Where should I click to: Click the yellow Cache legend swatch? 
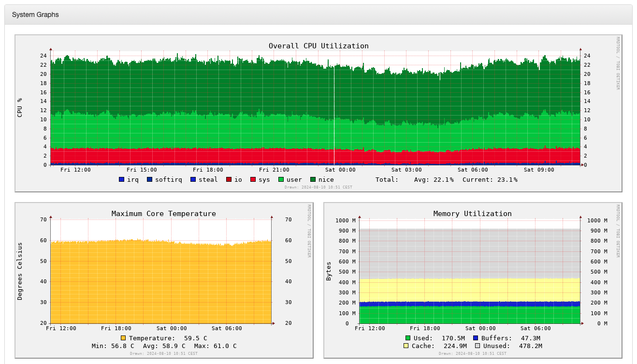406,346
